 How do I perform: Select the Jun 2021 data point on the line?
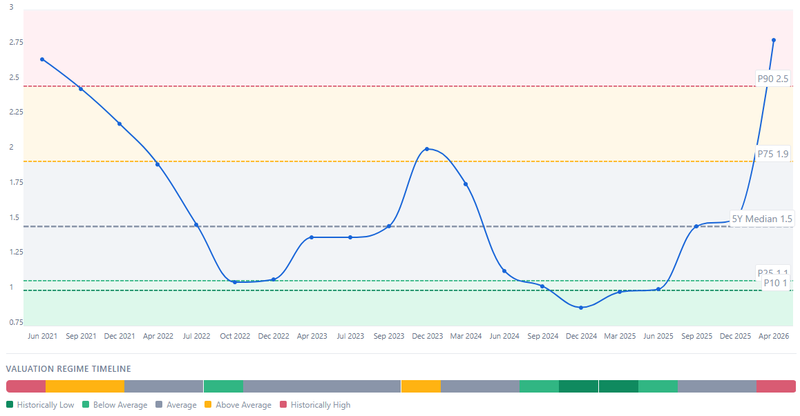click(x=42, y=59)
